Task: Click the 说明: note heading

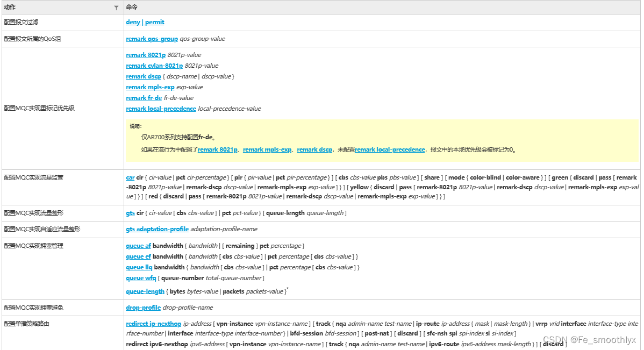Action: click(x=135, y=126)
